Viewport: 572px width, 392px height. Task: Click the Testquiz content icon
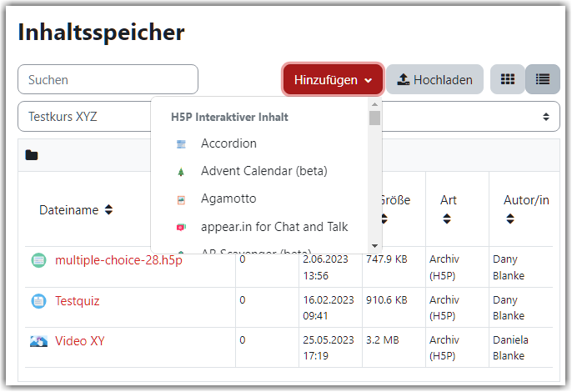click(x=38, y=301)
